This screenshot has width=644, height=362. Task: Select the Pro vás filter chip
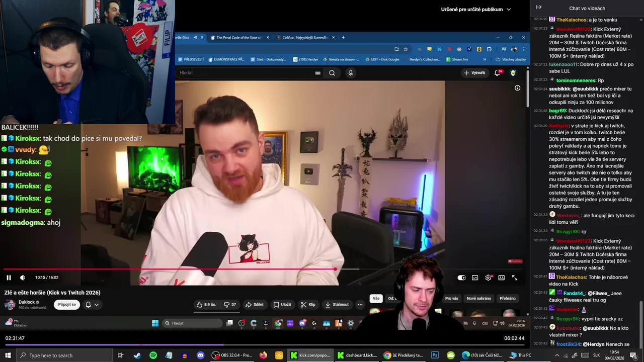452,298
